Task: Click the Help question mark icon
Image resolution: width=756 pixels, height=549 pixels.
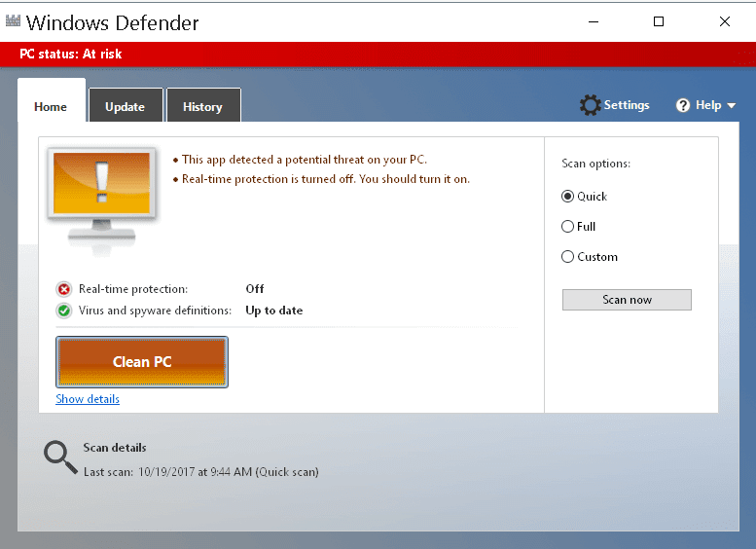Action: click(683, 105)
